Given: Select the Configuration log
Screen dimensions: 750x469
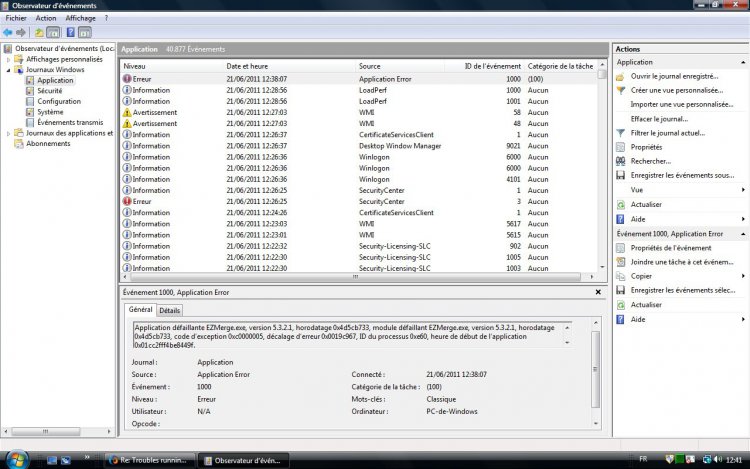Looking at the screenshot, I should (59, 101).
